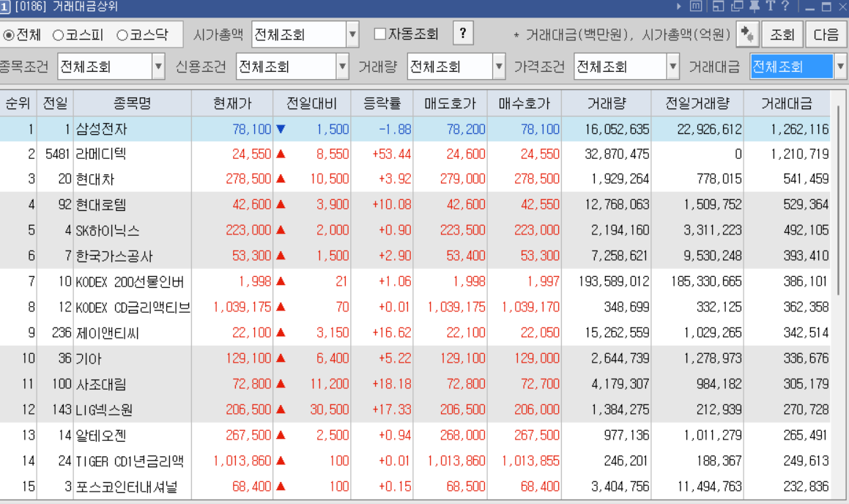Image resolution: width=849 pixels, height=504 pixels.
Task: Click the window layout icon in title bar
Action: tap(718, 7)
